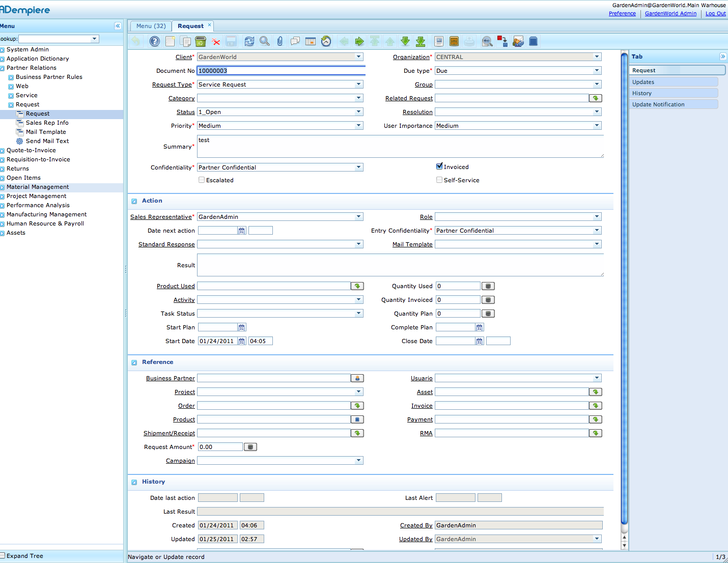Open the Sales Representative dropdown
728x563 pixels.
359,217
